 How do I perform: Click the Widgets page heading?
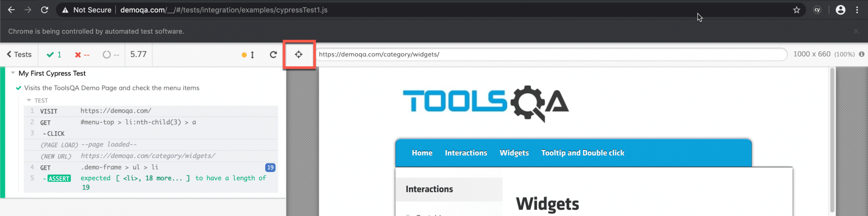tap(547, 204)
